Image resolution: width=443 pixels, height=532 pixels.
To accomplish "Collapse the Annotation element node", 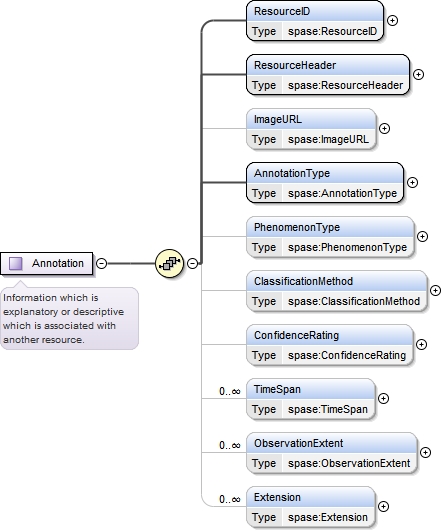I will coord(101,263).
